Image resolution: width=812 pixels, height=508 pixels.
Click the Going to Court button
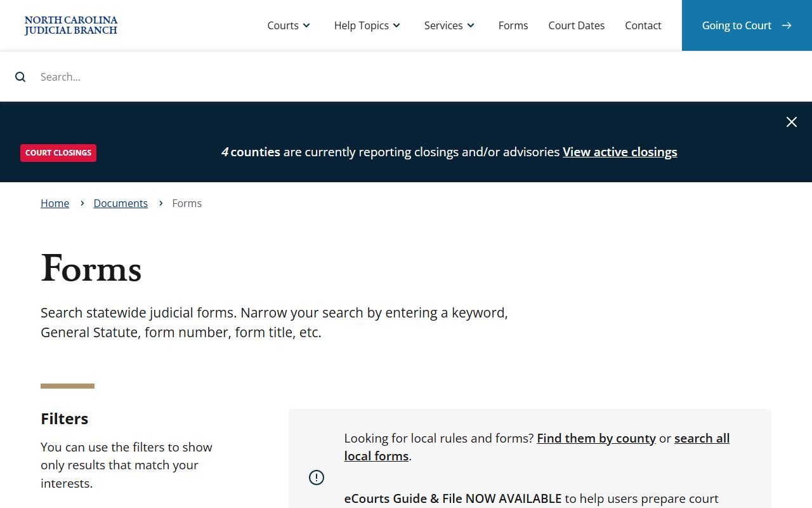(x=737, y=25)
